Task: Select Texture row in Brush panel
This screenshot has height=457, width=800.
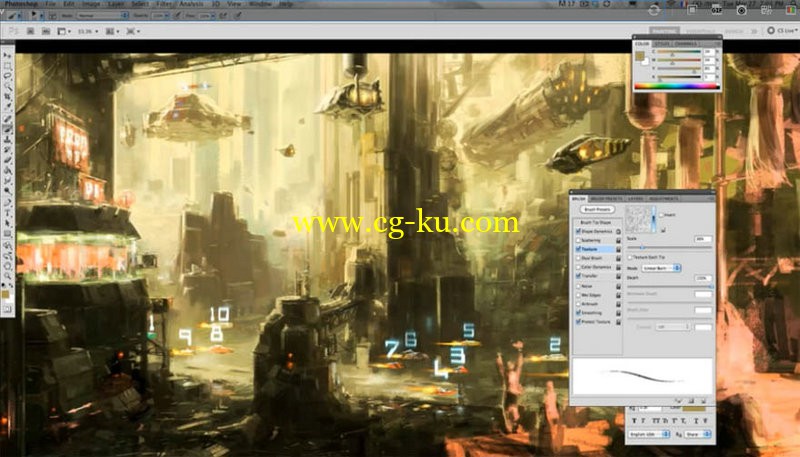Action: pyautogui.click(x=595, y=249)
